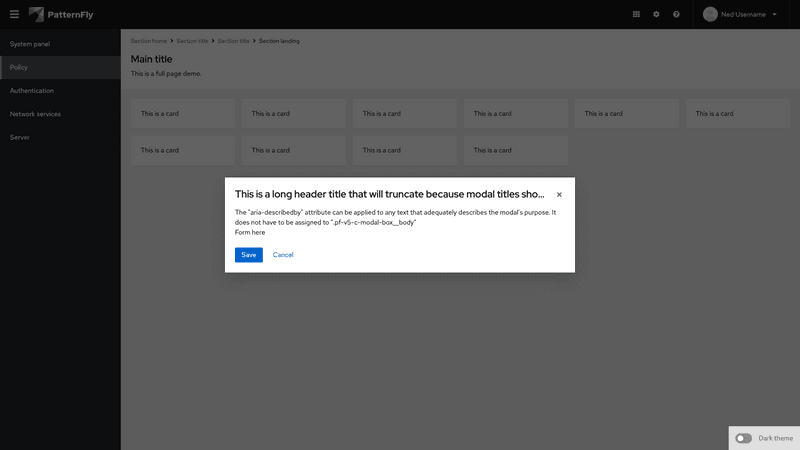
Task: Click the Cancel link in modal
Action: pyautogui.click(x=283, y=255)
